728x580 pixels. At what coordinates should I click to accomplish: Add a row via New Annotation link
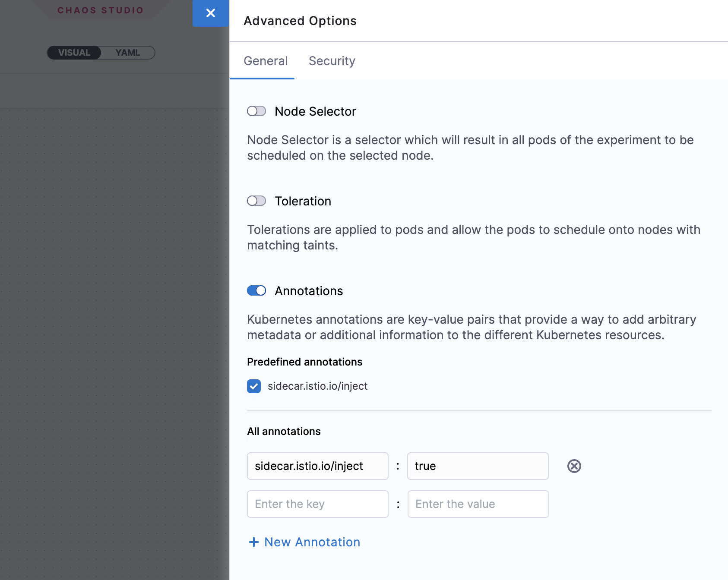pos(312,542)
